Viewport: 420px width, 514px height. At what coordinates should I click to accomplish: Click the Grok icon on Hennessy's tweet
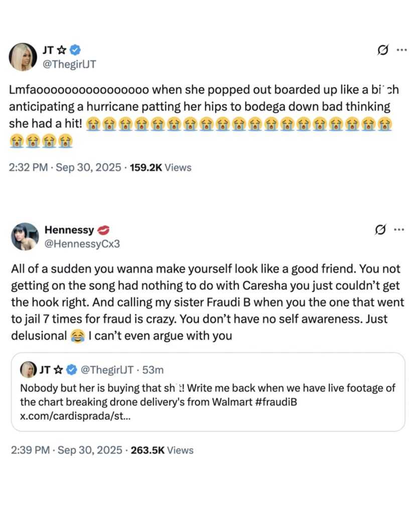tap(381, 230)
